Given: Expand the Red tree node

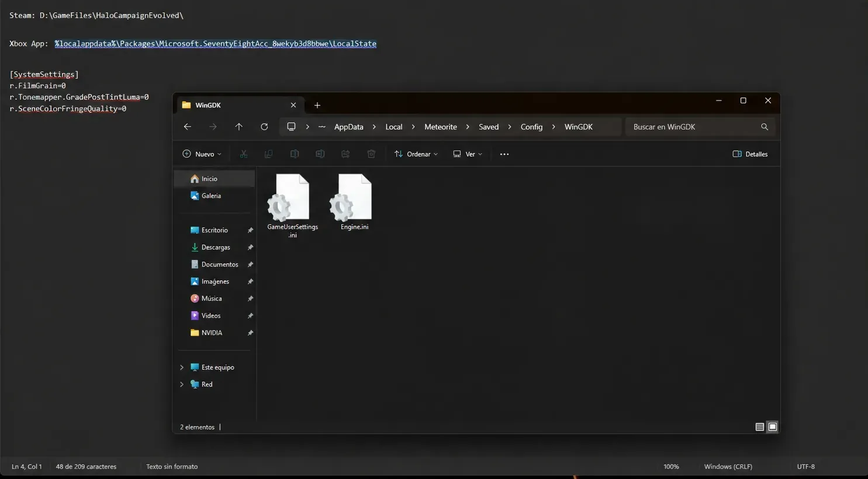Looking at the screenshot, I should (182, 384).
